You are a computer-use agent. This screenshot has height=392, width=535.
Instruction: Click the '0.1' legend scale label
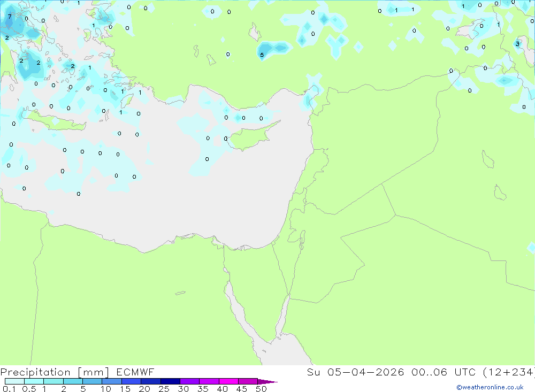click(x=9, y=389)
